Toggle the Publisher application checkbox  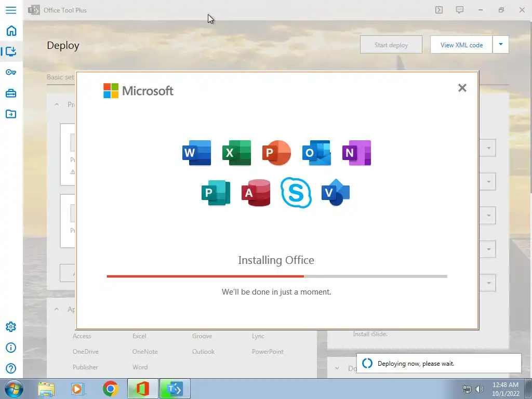(x=85, y=367)
